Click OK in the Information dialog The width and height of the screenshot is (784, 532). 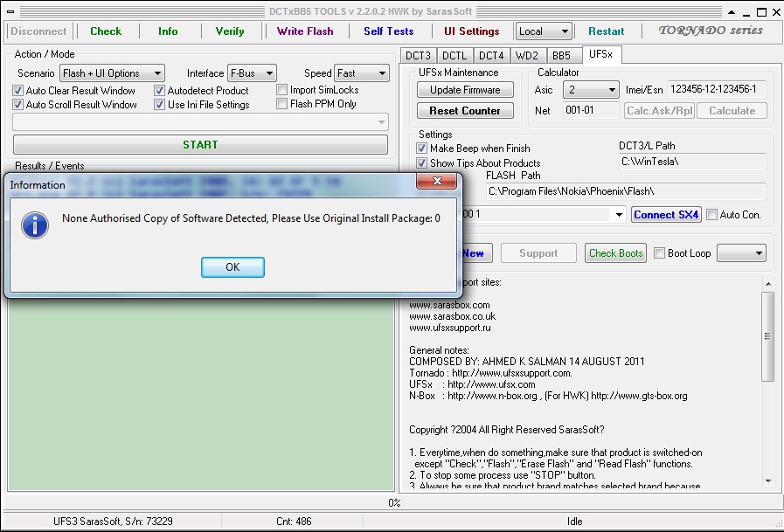232,267
